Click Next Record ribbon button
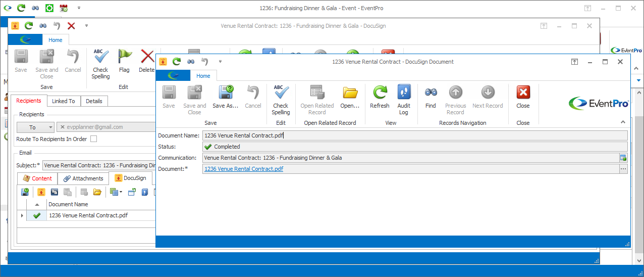Screen dimensions: 644x277 click(x=488, y=97)
